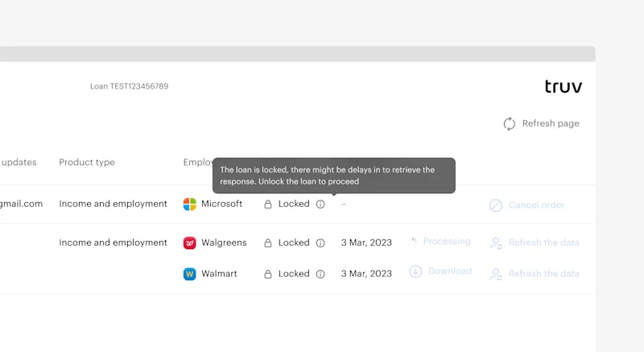Click 3 Mar, 2023 date in Walmart row
This screenshot has height=352, width=644.
(366, 274)
